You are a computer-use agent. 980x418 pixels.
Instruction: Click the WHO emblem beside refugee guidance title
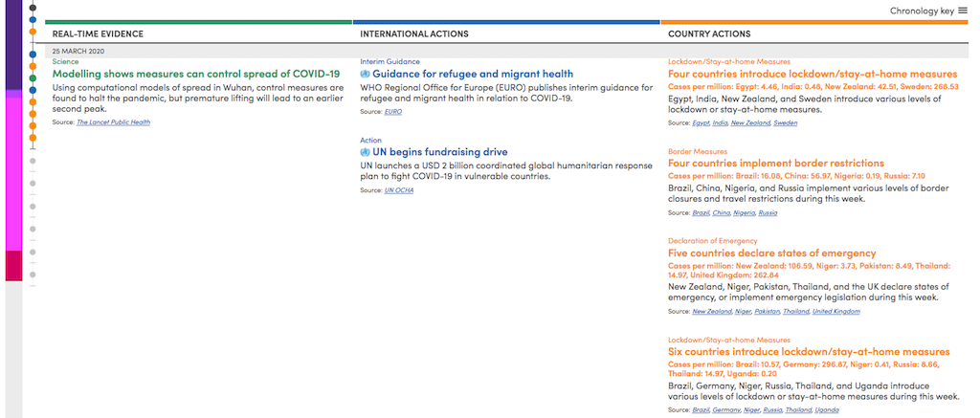(x=365, y=74)
